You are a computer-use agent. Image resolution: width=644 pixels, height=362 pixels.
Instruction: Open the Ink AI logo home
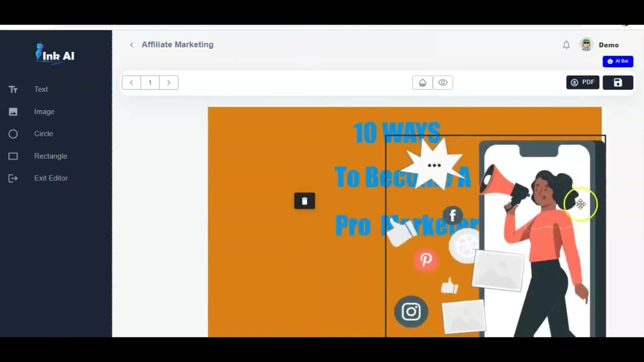coord(55,53)
